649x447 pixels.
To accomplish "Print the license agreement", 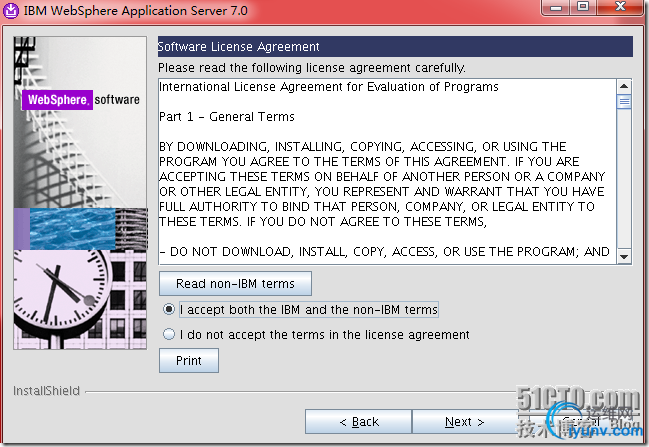I will click(x=189, y=360).
